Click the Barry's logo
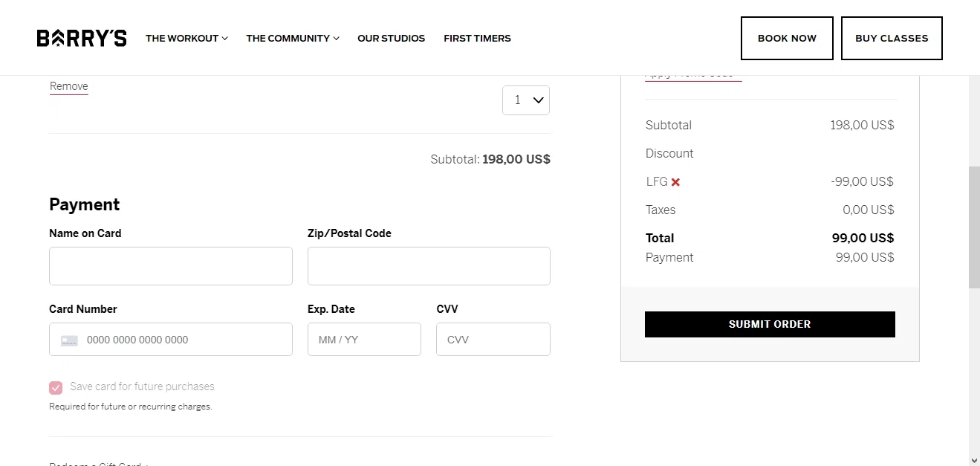The height and width of the screenshot is (466, 980). pyautogui.click(x=82, y=39)
